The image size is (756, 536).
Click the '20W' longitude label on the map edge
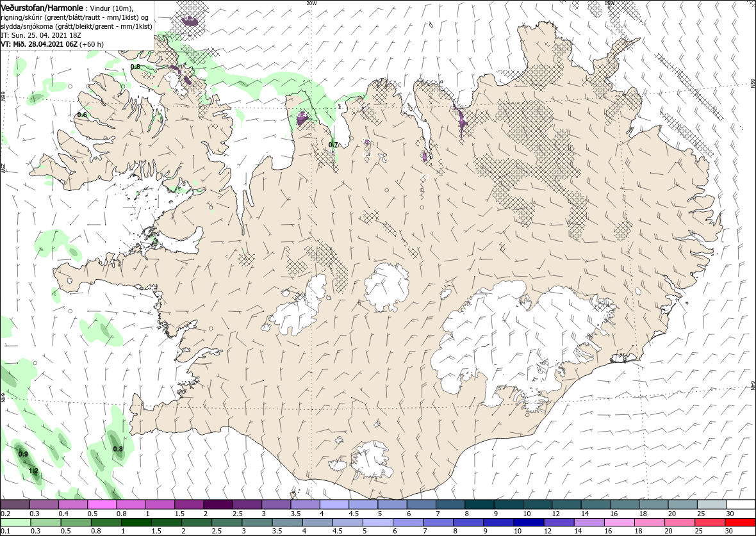click(x=311, y=3)
